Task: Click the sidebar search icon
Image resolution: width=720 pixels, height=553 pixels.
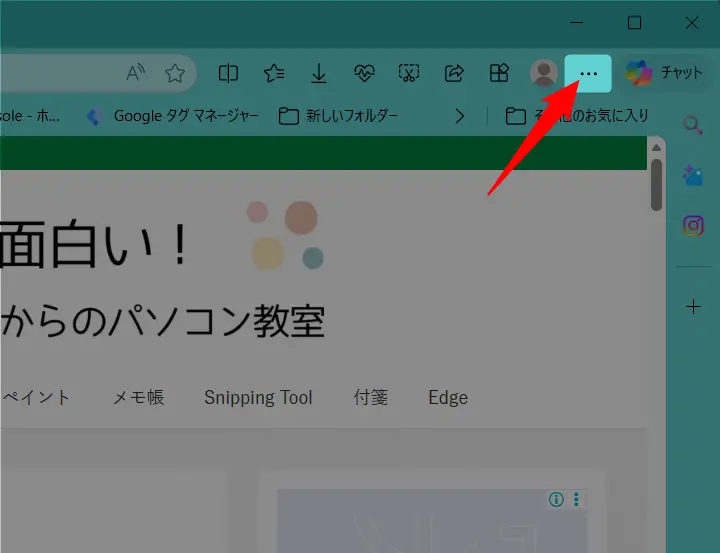Action: [693, 124]
